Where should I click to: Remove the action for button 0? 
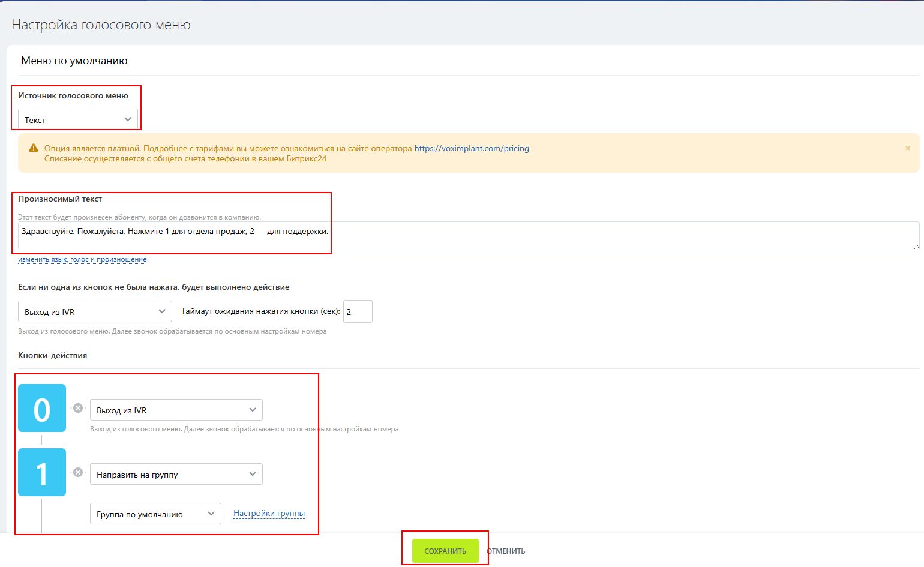78,408
